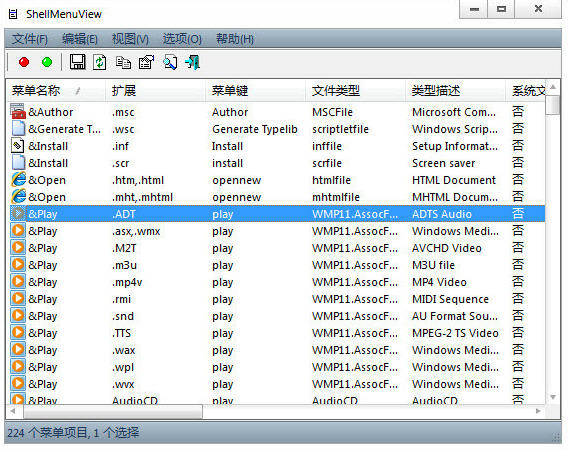Click the vertical scrollbar thumb
Viewport: 568px width, 450px height.
tap(553, 105)
